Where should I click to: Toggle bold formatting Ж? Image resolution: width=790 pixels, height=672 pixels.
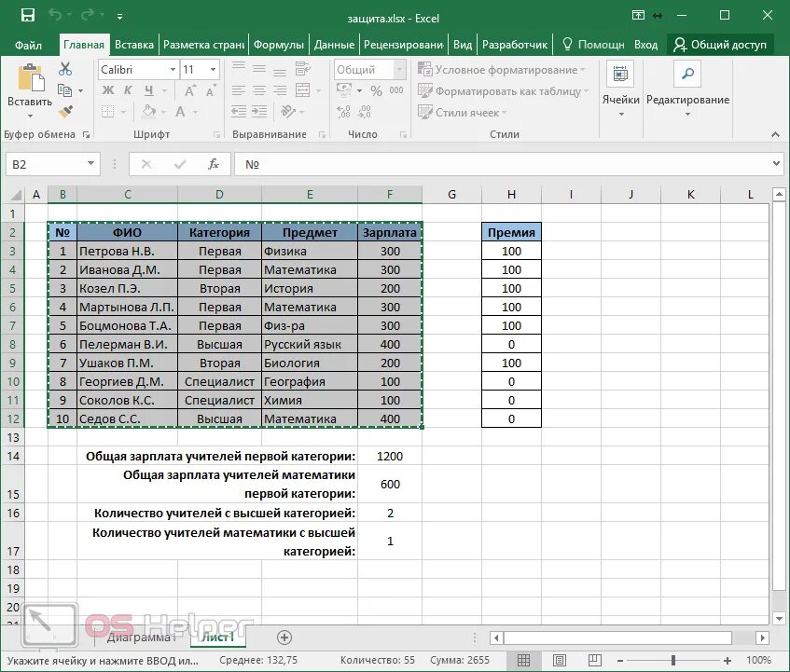pyautogui.click(x=108, y=90)
